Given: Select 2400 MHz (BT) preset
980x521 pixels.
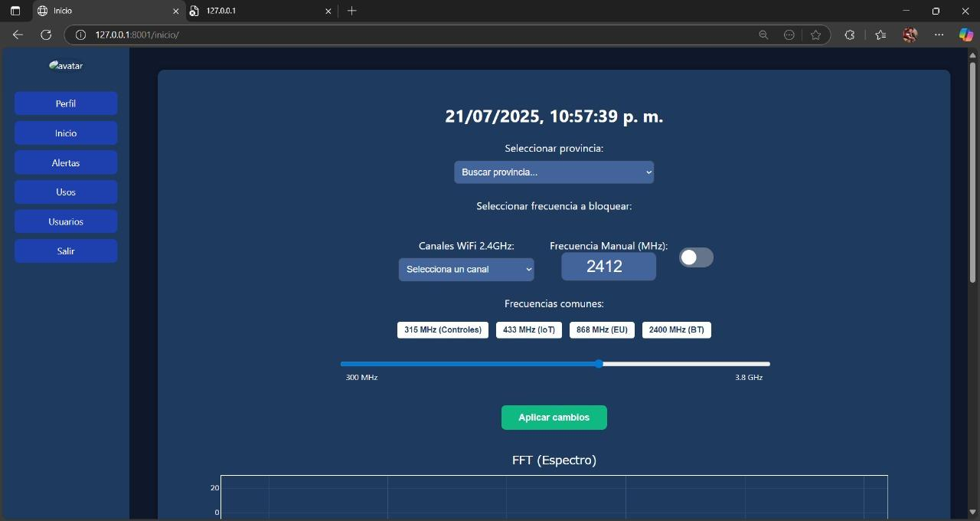Looking at the screenshot, I should tap(677, 329).
